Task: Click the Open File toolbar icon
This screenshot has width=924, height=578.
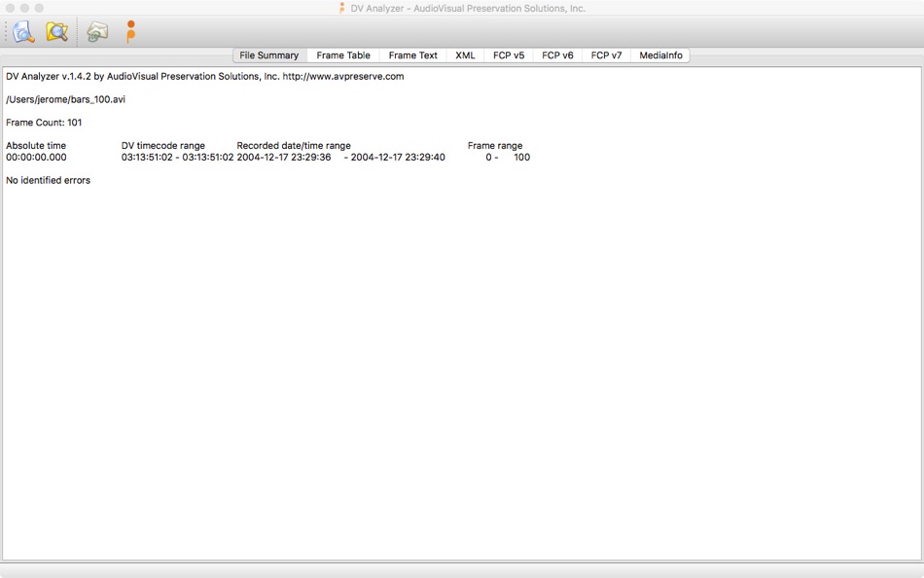Action: pyautogui.click(x=23, y=32)
